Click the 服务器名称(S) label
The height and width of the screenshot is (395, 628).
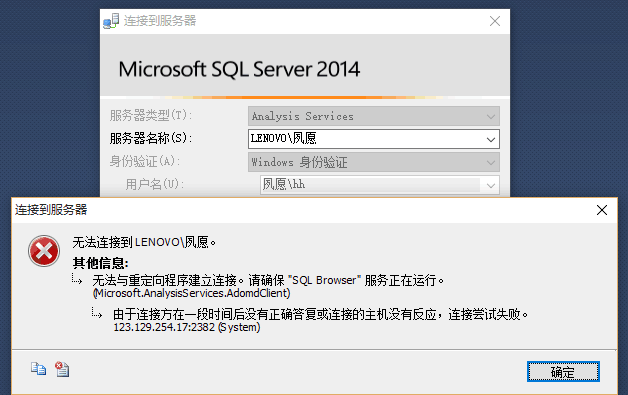(x=151, y=139)
